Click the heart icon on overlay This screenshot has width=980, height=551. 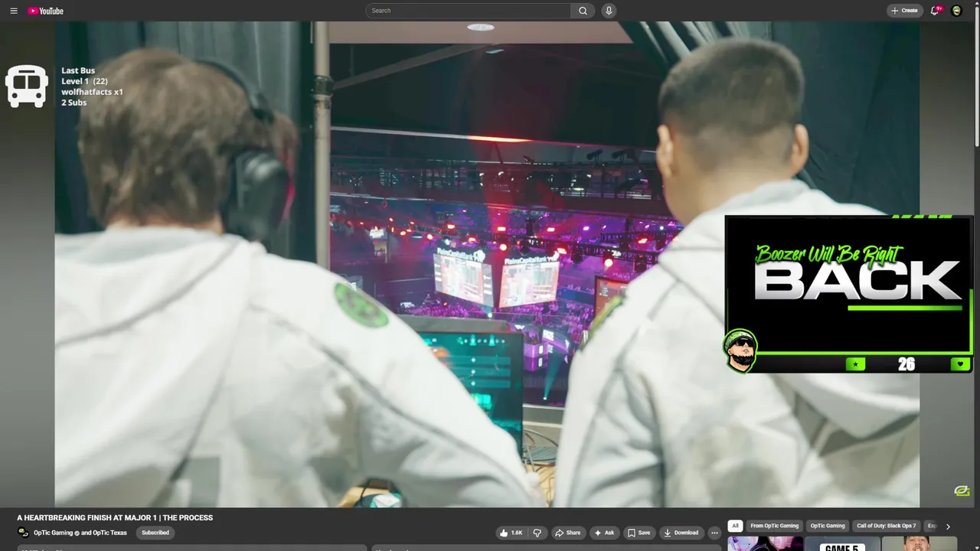pos(960,364)
